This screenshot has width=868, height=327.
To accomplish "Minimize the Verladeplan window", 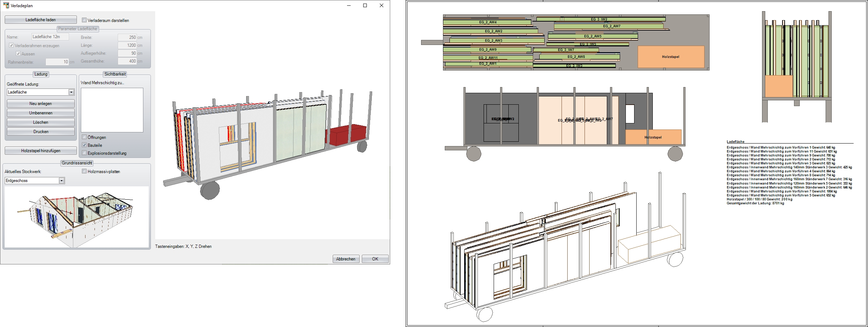I will (x=349, y=5).
